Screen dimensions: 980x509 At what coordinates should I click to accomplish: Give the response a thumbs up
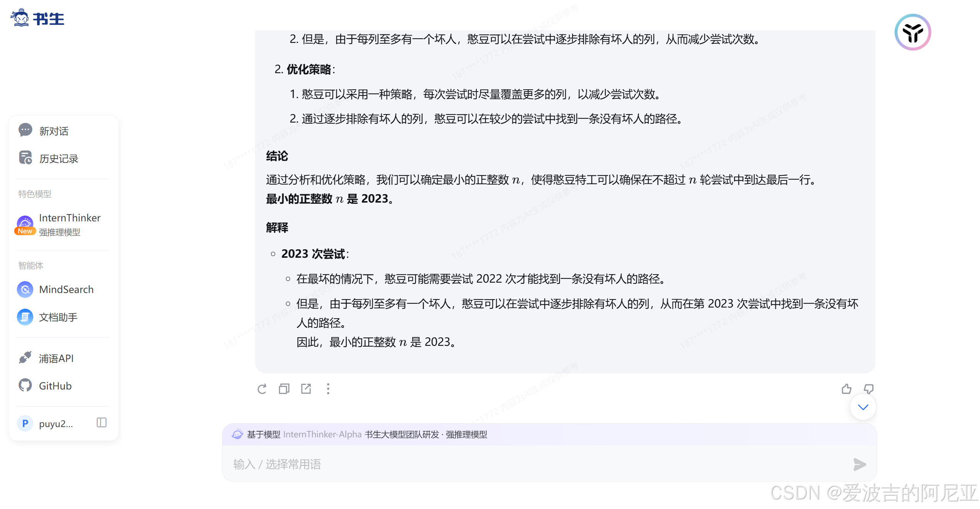pyautogui.click(x=846, y=389)
